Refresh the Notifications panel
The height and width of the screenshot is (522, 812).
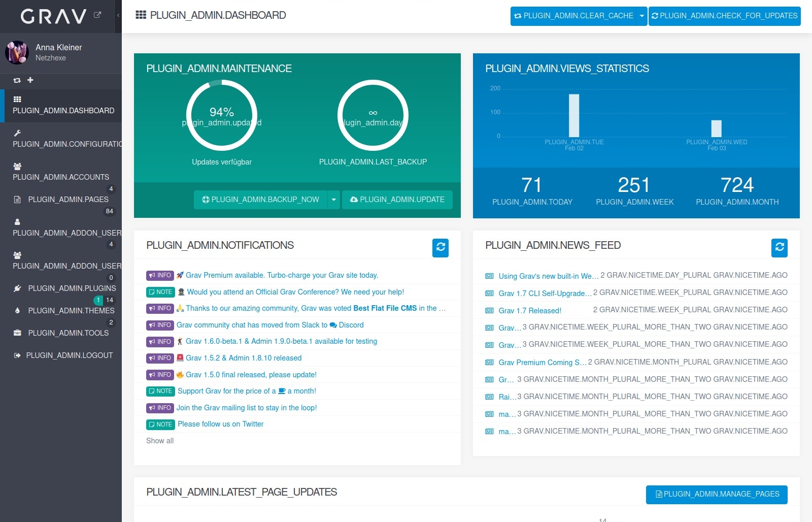click(x=441, y=248)
